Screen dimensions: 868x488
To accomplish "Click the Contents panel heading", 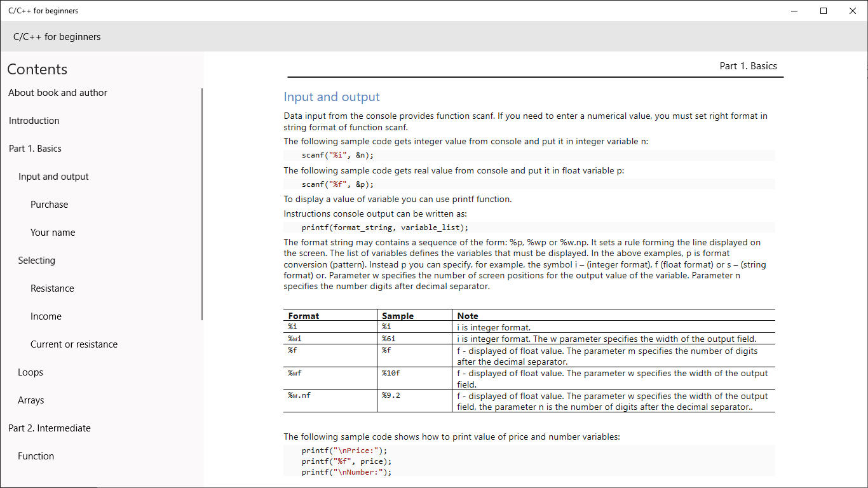I will point(37,69).
